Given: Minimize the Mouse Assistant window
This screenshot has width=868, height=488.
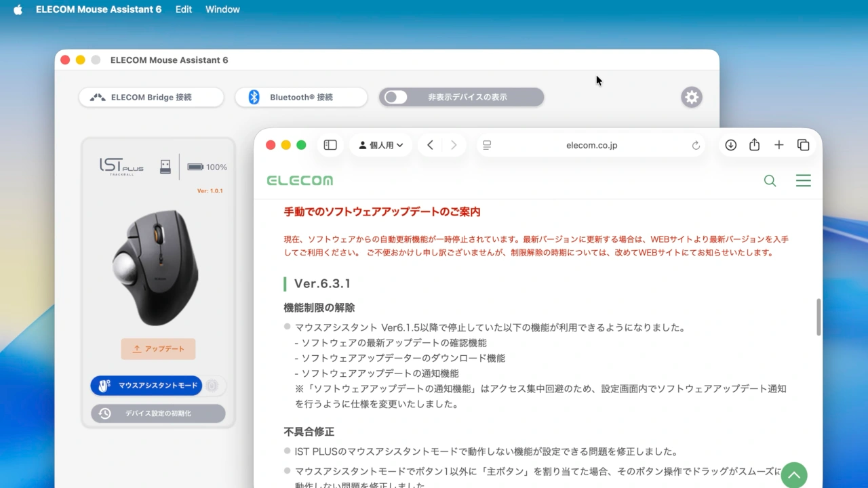Looking at the screenshot, I should coord(80,60).
